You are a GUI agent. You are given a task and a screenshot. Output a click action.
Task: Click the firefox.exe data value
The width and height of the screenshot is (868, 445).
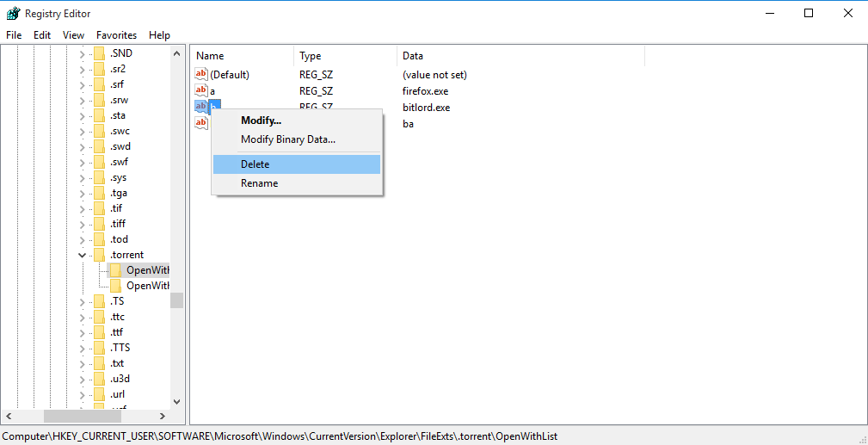pos(425,91)
